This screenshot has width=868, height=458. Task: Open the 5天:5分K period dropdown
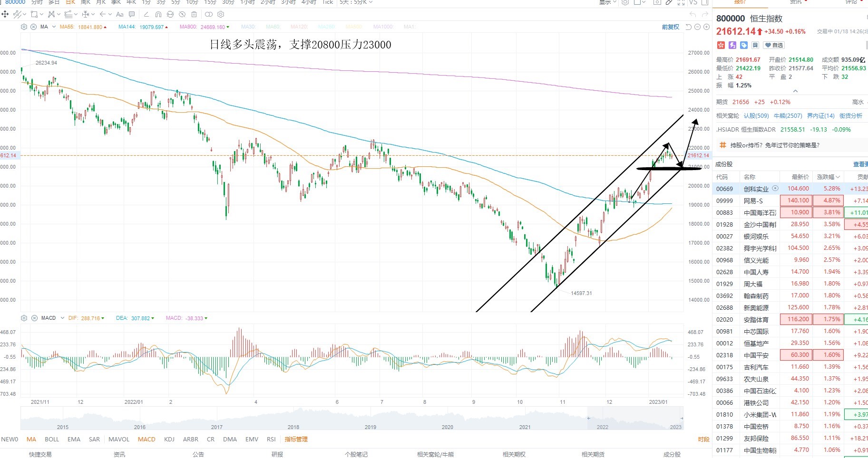(x=356, y=2)
